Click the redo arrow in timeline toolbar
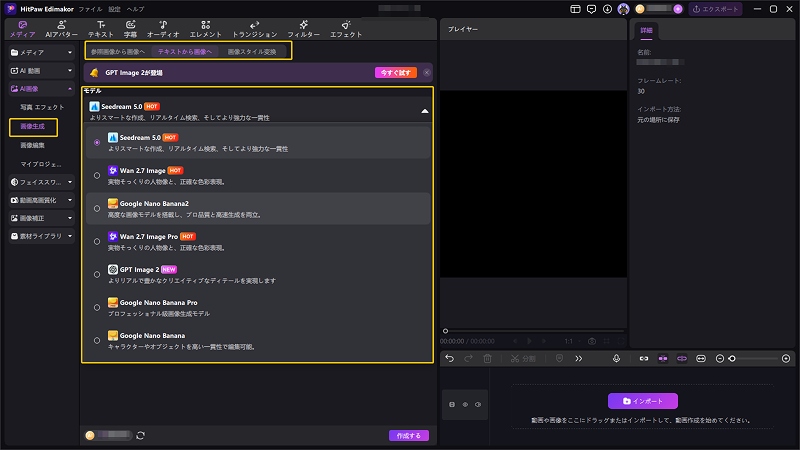Screen dimensions: 800x450 coord(468,359)
